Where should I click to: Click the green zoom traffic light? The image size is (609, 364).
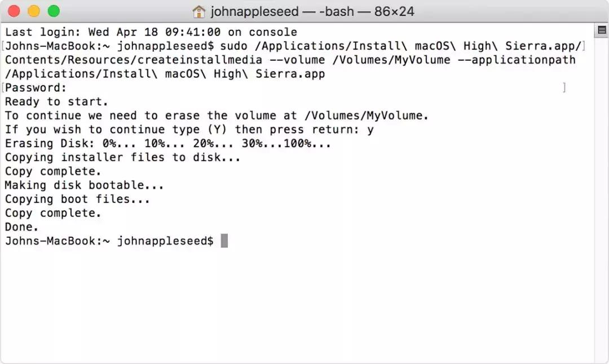pyautogui.click(x=54, y=11)
